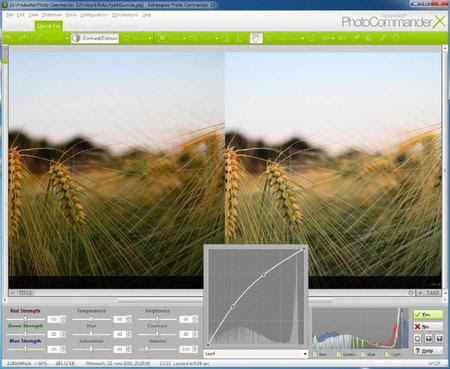
Task: Click the TITLE label bar
Action: (x=25, y=293)
